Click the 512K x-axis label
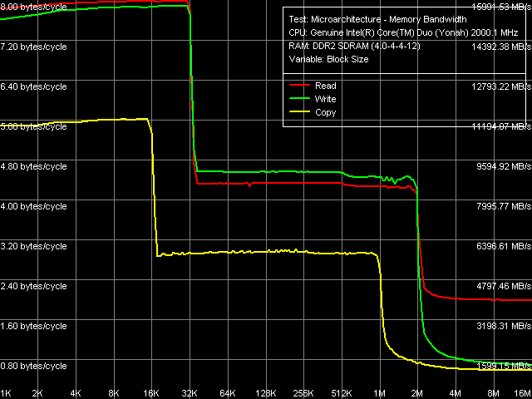532x399 pixels. [342, 392]
